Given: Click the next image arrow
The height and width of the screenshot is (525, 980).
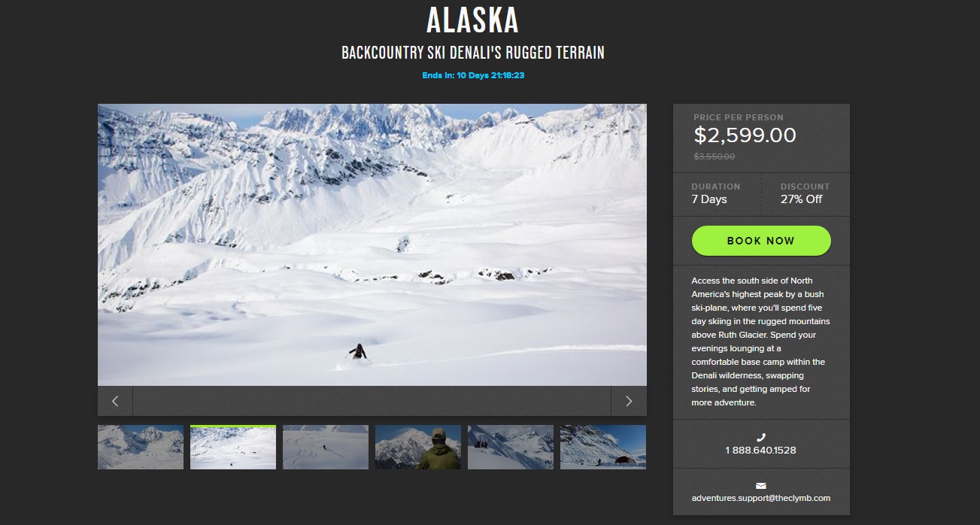Looking at the screenshot, I should click(x=629, y=401).
